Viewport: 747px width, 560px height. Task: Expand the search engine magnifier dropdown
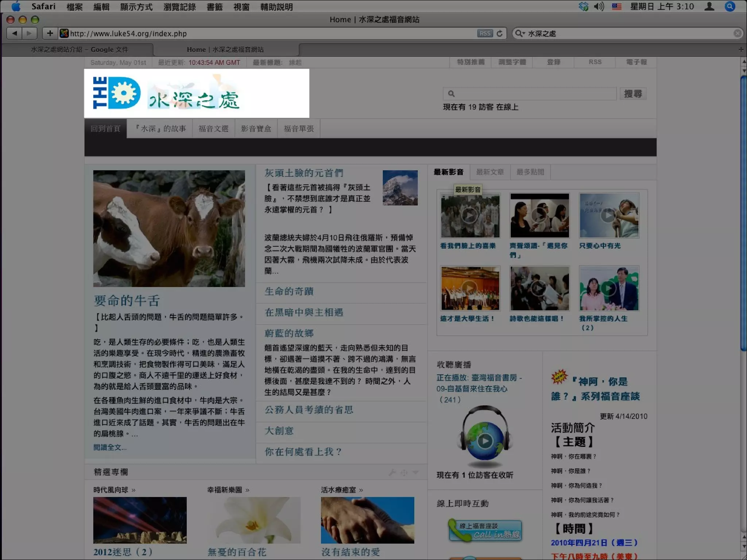(519, 34)
